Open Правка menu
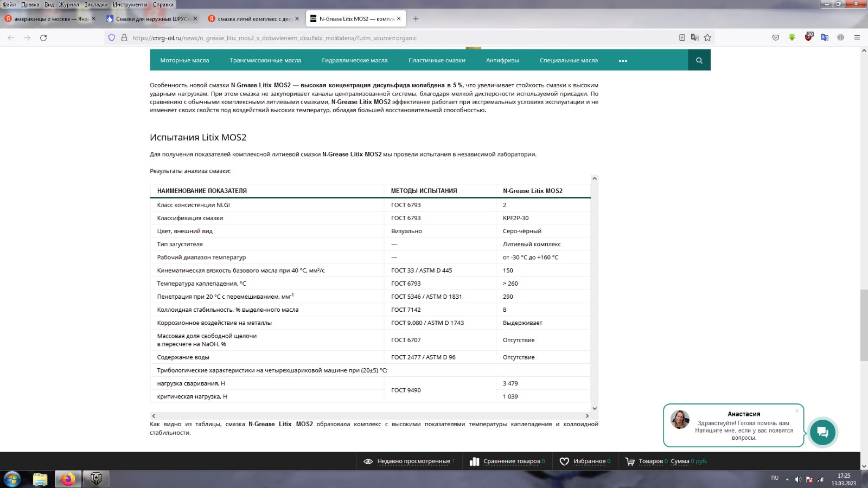 (x=30, y=4)
